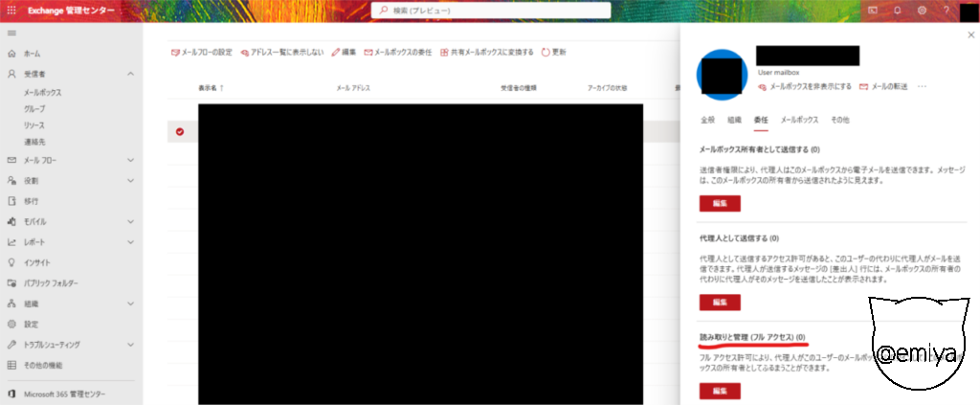Click 更新 refresh toolbar icon
This screenshot has width=980, height=405.
pyautogui.click(x=553, y=52)
